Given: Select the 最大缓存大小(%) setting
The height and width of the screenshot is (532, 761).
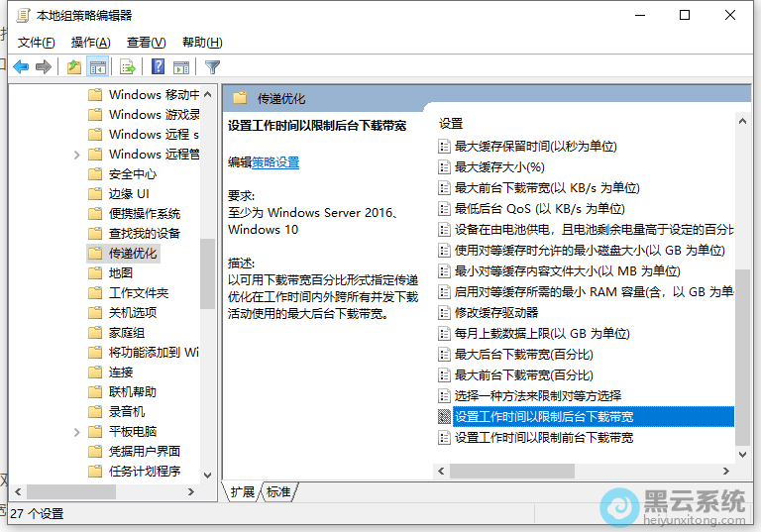Looking at the screenshot, I should tap(499, 167).
